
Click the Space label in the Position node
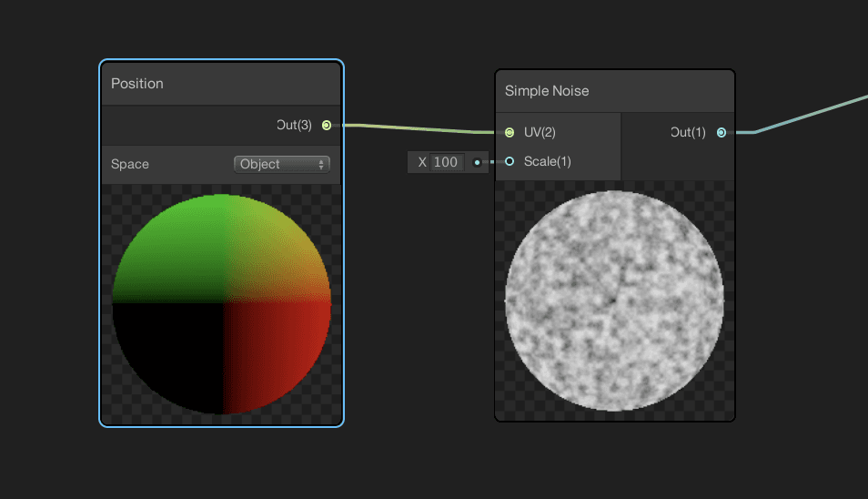pyautogui.click(x=130, y=165)
